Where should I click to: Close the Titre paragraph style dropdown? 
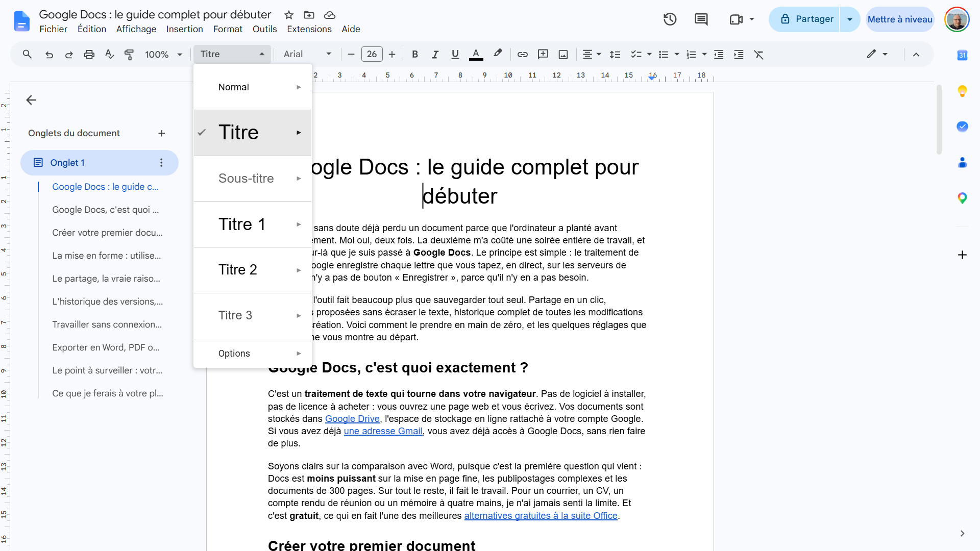(x=232, y=54)
